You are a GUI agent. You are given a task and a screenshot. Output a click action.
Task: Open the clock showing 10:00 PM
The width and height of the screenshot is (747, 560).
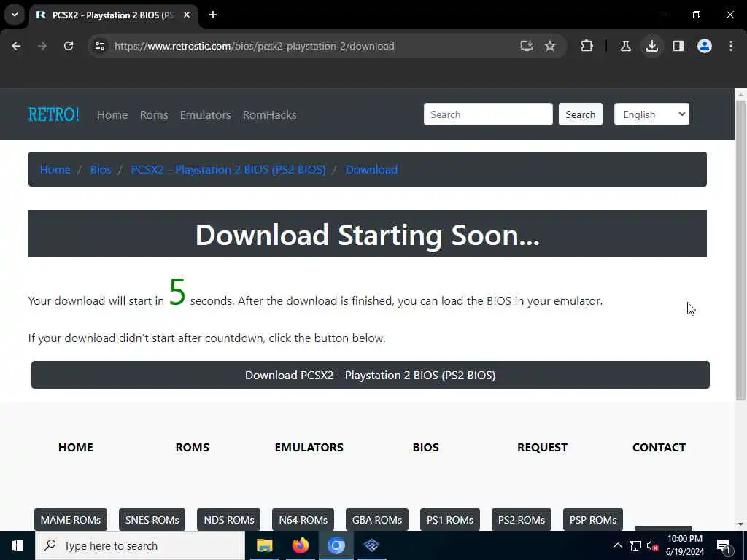[x=684, y=545]
